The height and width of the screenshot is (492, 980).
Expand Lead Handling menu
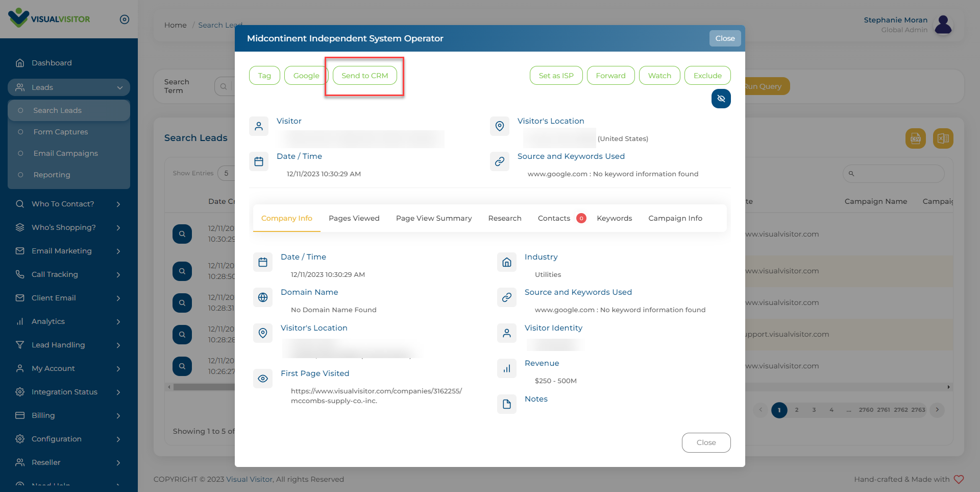[x=69, y=345]
